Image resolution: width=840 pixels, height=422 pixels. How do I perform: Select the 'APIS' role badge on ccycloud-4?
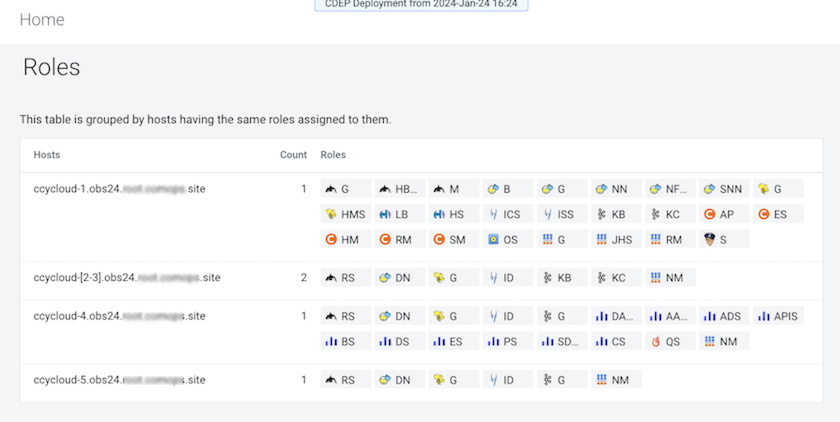click(x=777, y=316)
